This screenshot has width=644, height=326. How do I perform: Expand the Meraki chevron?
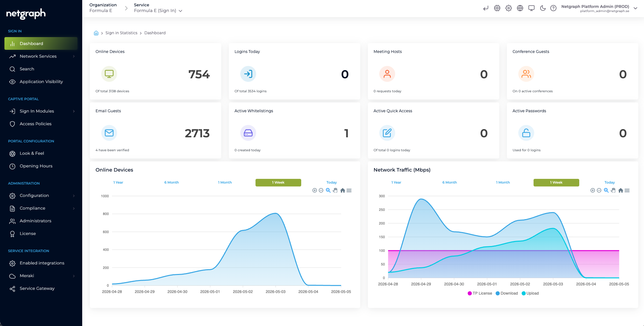click(x=74, y=276)
